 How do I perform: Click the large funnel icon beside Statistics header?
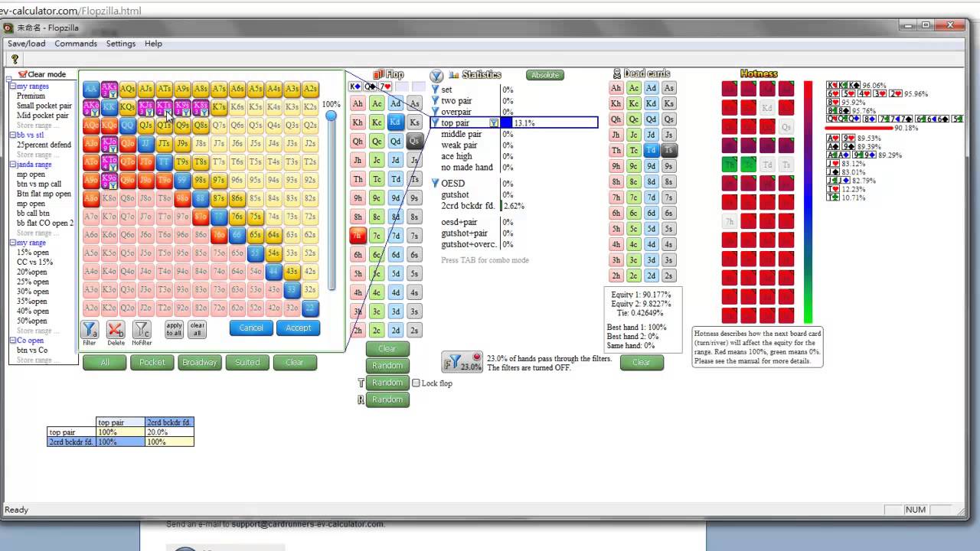coord(436,76)
